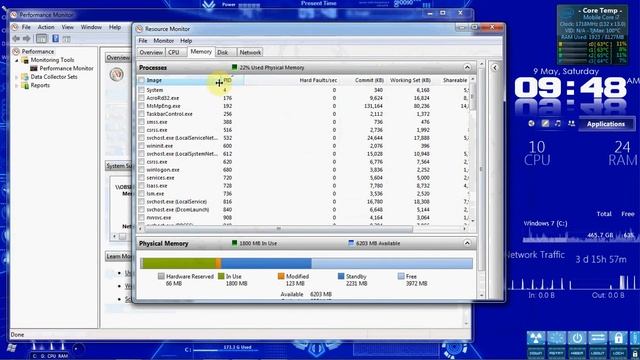Click Data Collector Sets icon

(25, 77)
